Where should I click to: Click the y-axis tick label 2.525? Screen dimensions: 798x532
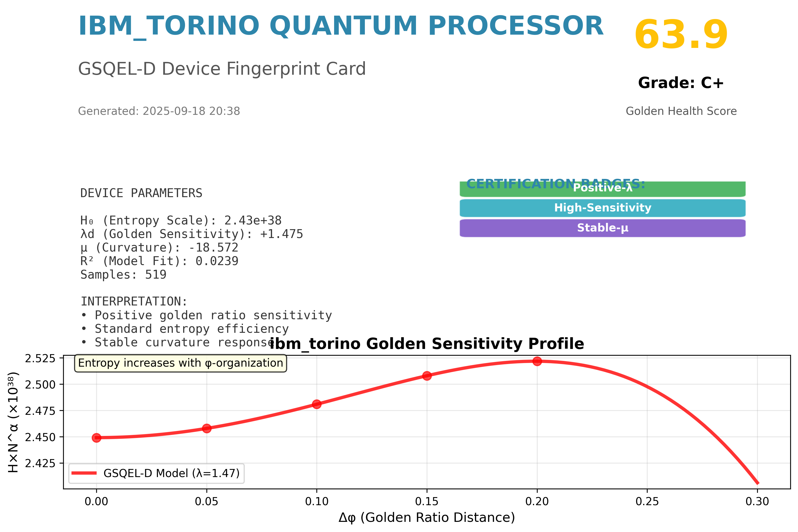click(x=40, y=358)
